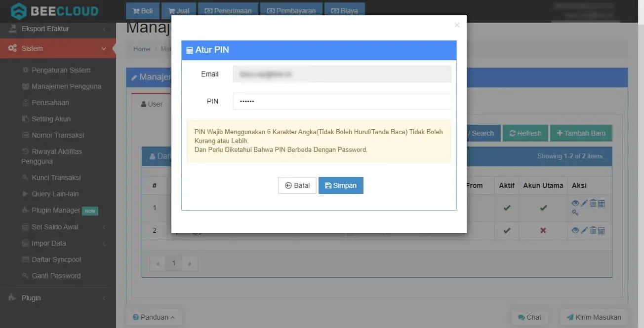The image size is (644, 328).
Task: Open Nomor Transaksi in sidebar
Action: pos(58,135)
